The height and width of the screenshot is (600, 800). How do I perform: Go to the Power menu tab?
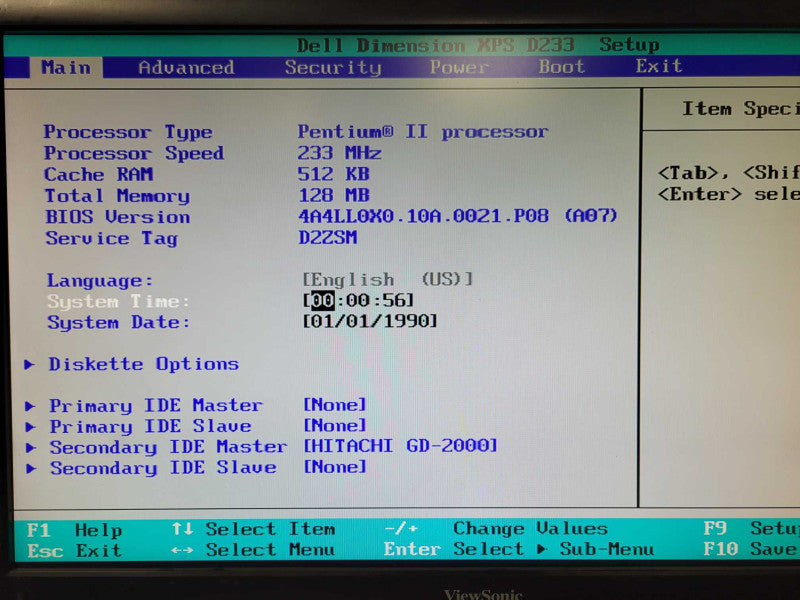click(459, 67)
